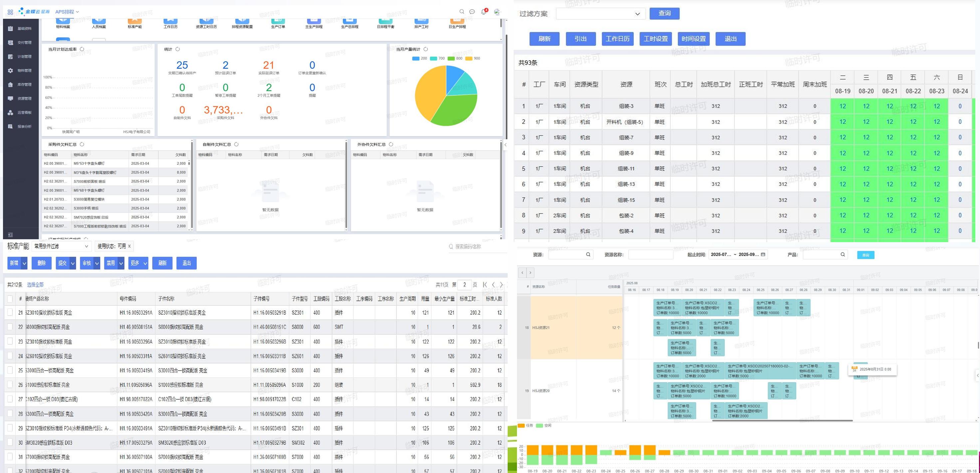
Task: Open the 生产订单 shortcut icon
Action: 278,22
